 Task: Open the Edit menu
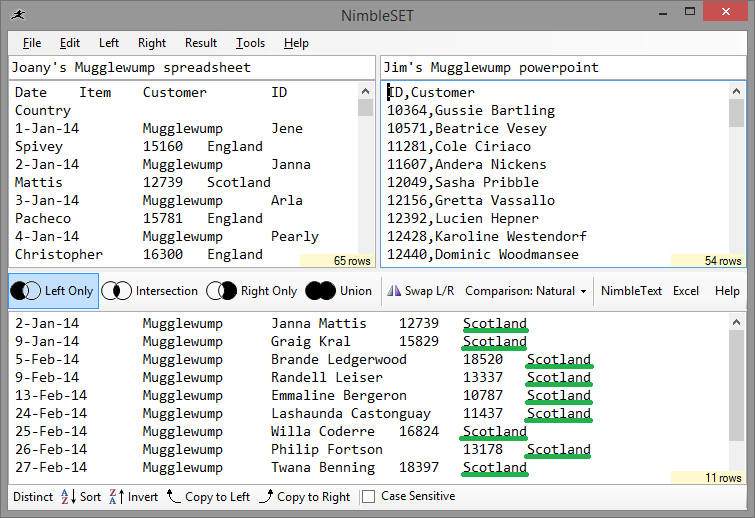(x=70, y=43)
